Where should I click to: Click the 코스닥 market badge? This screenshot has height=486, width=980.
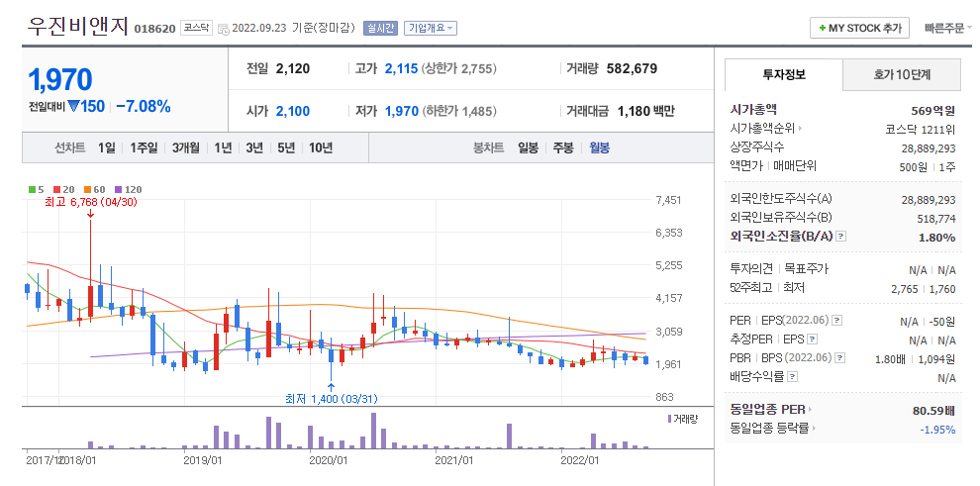[196, 28]
